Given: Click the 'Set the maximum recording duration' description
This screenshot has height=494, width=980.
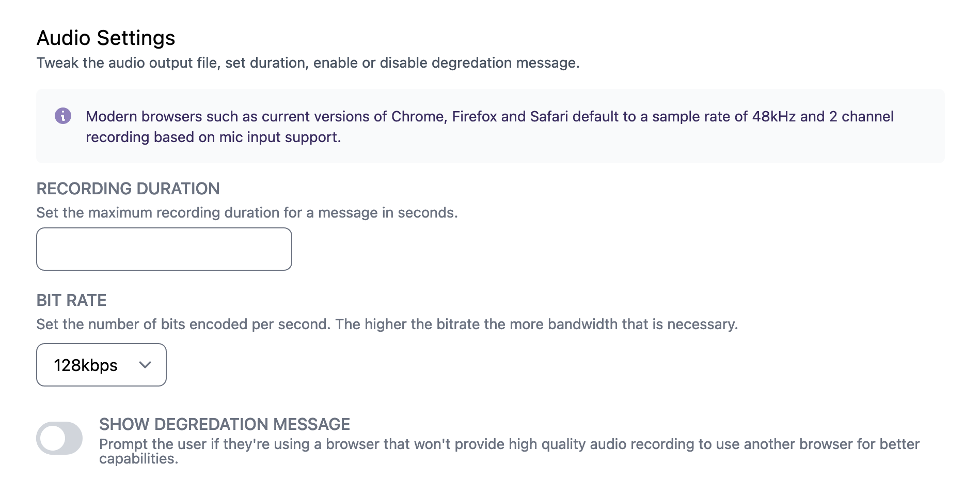Looking at the screenshot, I should click(x=247, y=213).
